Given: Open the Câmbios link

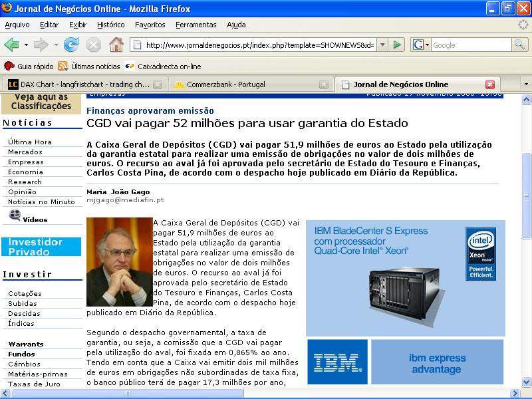Looking at the screenshot, I should click(x=24, y=364).
